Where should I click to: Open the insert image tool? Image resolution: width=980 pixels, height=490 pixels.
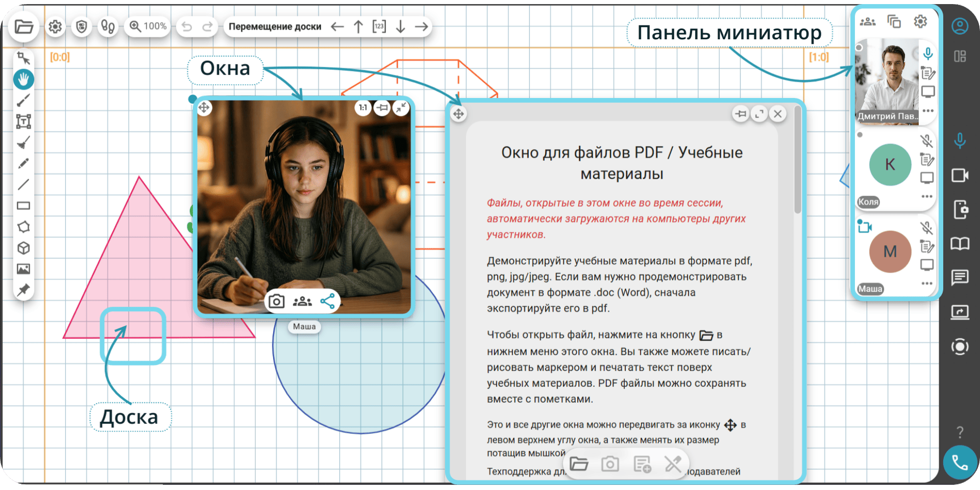tap(23, 269)
